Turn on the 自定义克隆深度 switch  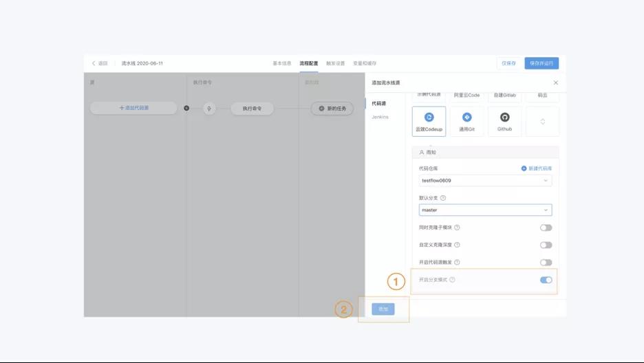pyautogui.click(x=546, y=245)
